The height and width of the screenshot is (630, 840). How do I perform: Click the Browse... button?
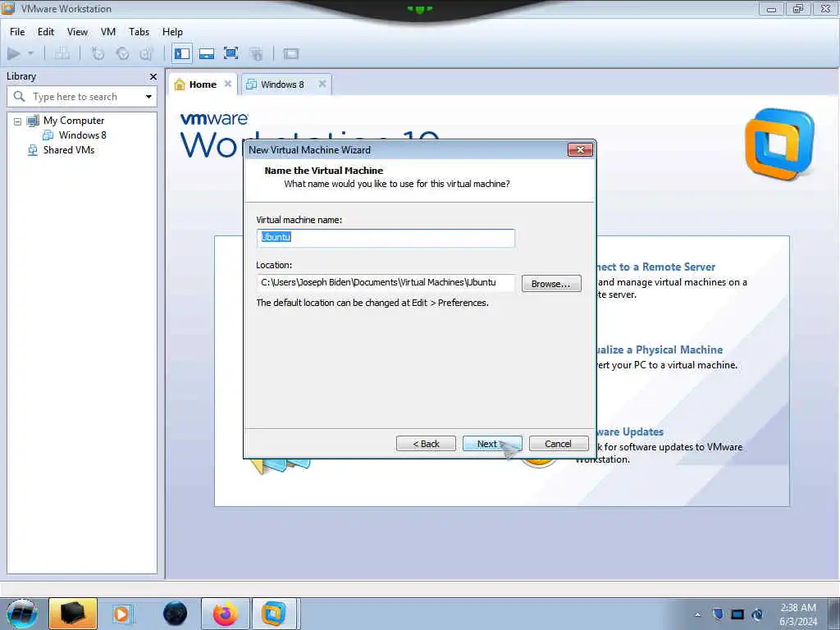coord(551,284)
